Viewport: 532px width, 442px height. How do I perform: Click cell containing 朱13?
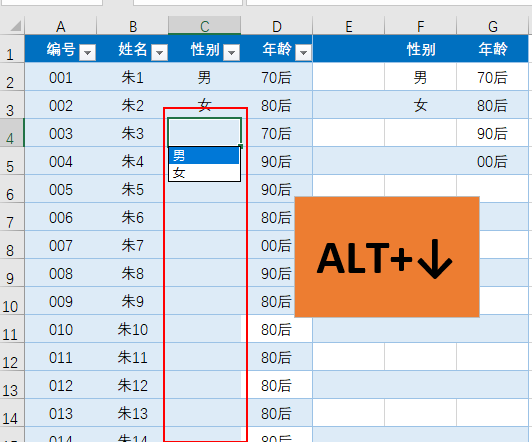pyautogui.click(x=133, y=413)
